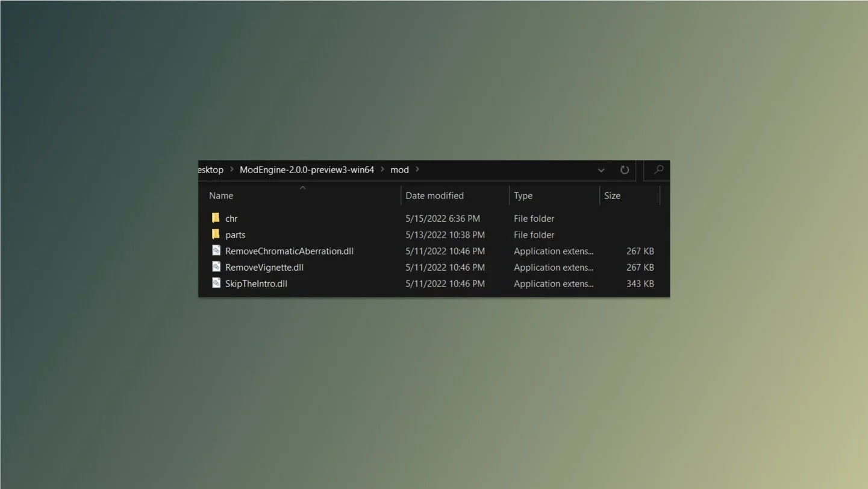The width and height of the screenshot is (868, 489).
Task: Click the RemoveChromaticAberration.dll file icon
Action: pyautogui.click(x=216, y=251)
